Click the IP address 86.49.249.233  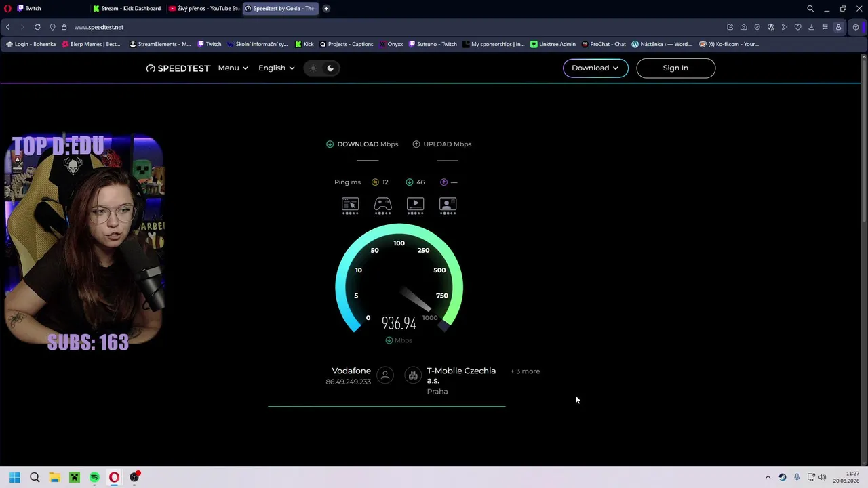coord(348,382)
